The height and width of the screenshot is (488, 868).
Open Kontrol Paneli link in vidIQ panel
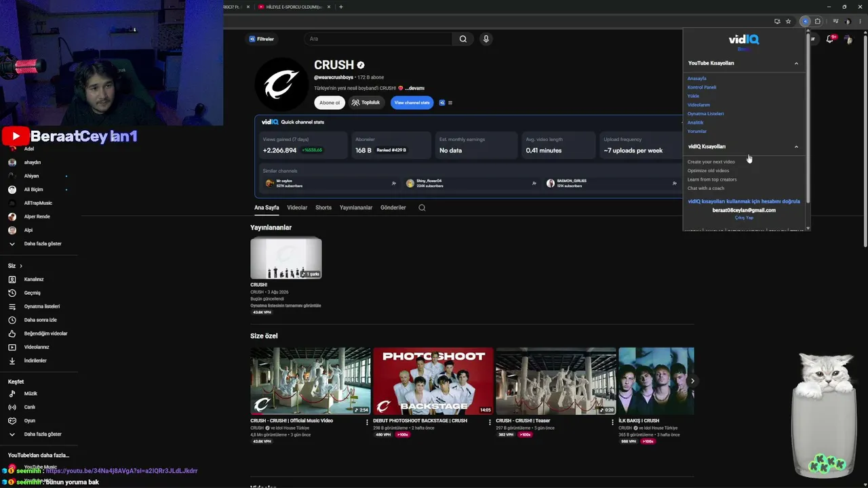click(x=702, y=87)
